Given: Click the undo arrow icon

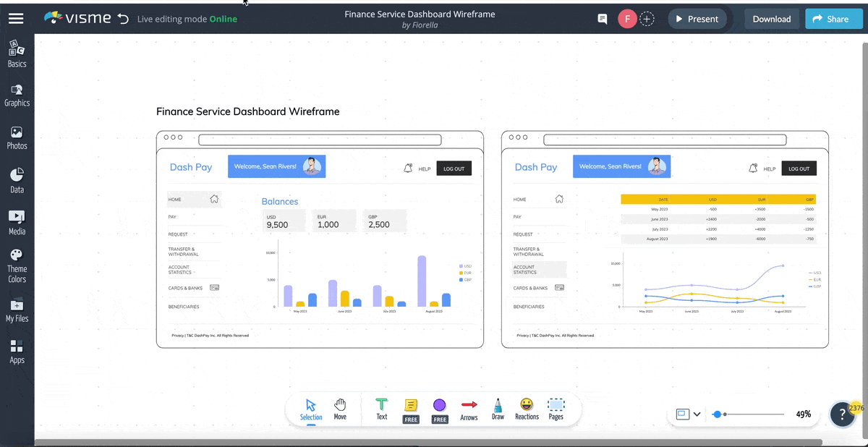Looking at the screenshot, I should [123, 19].
